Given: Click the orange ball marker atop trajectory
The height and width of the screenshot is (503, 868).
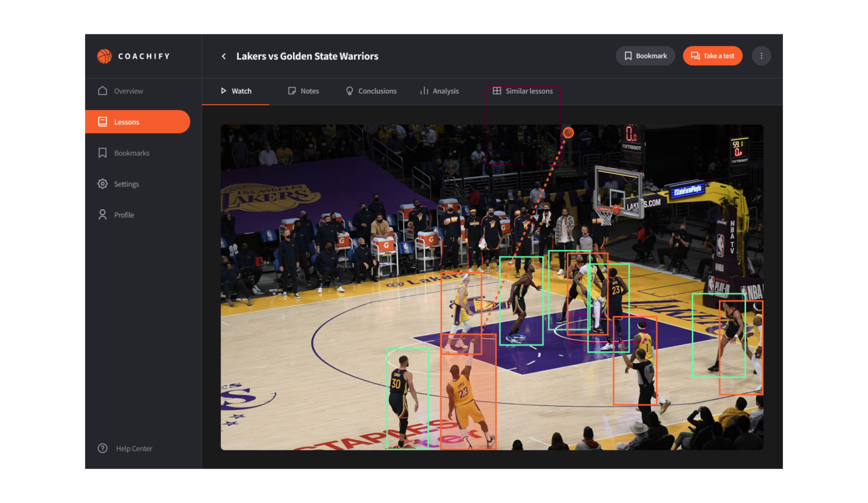Looking at the screenshot, I should pos(568,133).
